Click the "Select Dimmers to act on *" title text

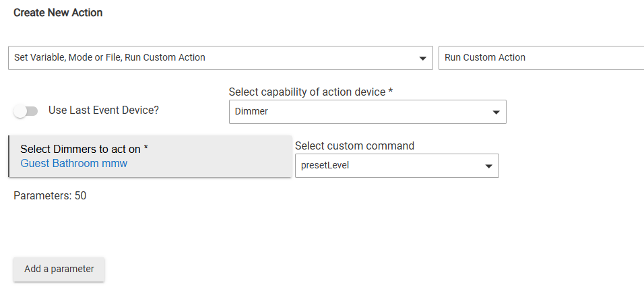click(84, 149)
